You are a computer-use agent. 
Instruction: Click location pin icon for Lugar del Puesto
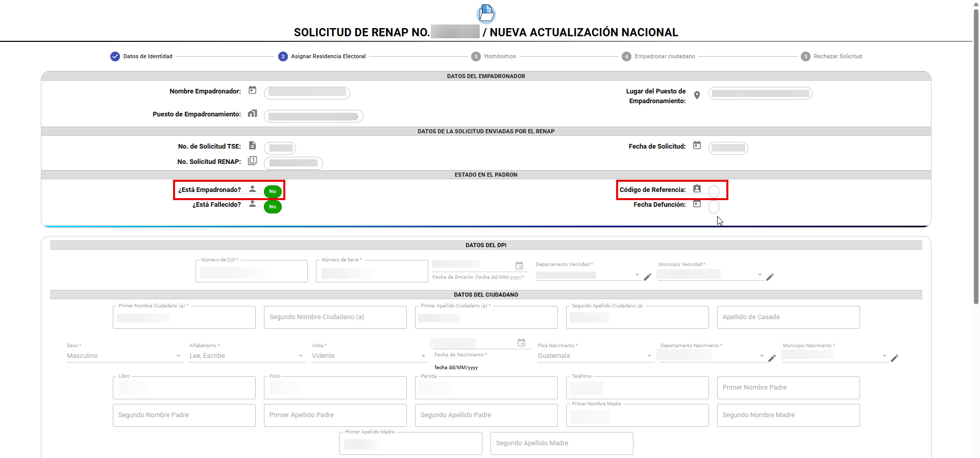pos(697,95)
